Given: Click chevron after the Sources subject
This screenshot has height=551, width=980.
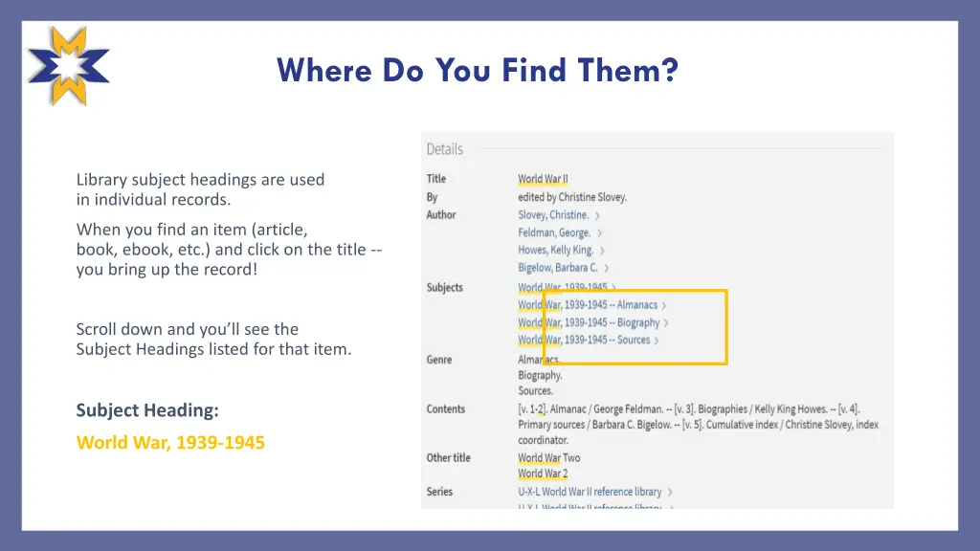Looking at the screenshot, I should 657,341.
